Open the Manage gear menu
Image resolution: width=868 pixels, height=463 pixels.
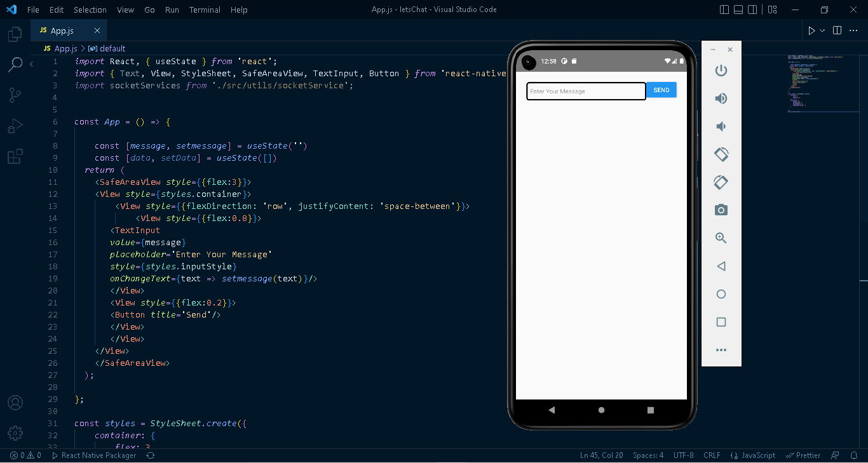(x=15, y=433)
